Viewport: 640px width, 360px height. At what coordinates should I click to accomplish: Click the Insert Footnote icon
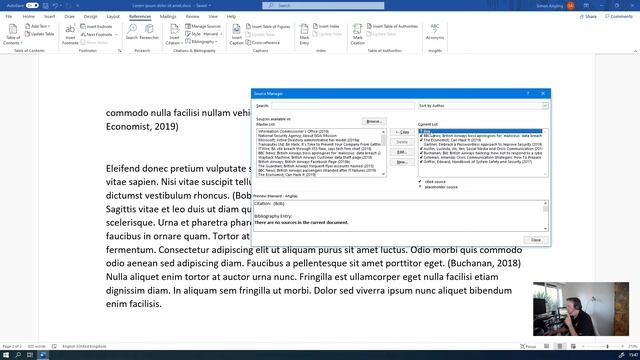(70, 34)
